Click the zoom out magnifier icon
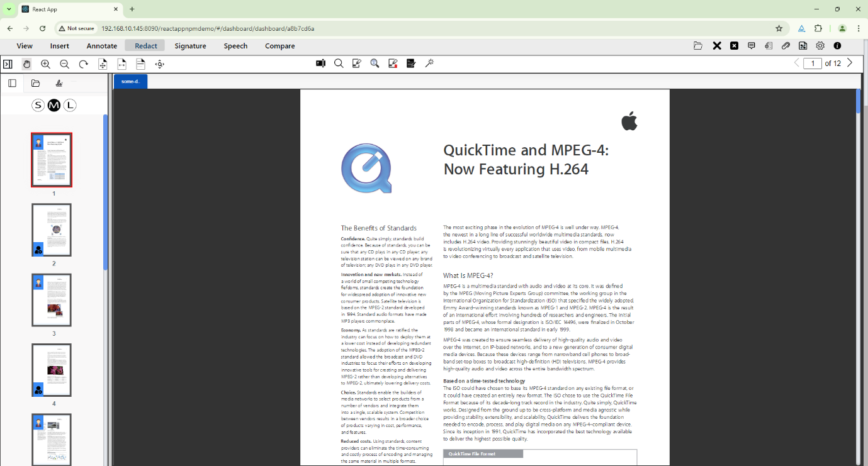 point(64,64)
